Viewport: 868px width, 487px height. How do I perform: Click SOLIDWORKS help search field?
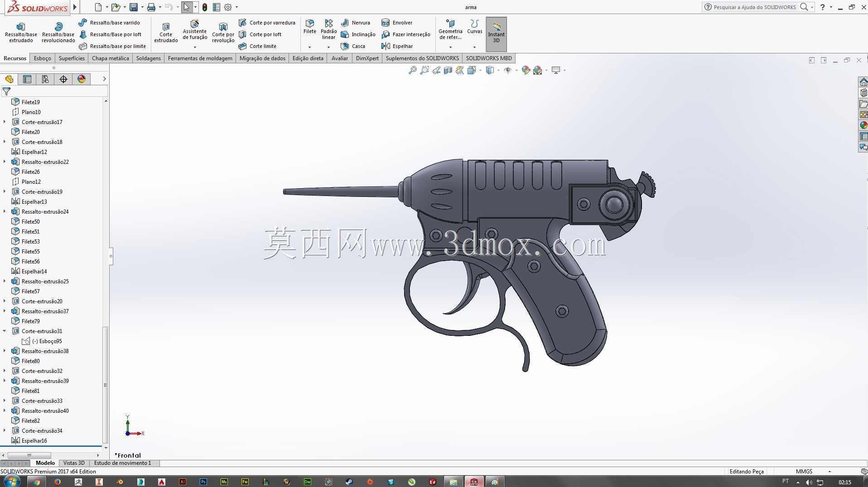pyautogui.click(x=754, y=7)
